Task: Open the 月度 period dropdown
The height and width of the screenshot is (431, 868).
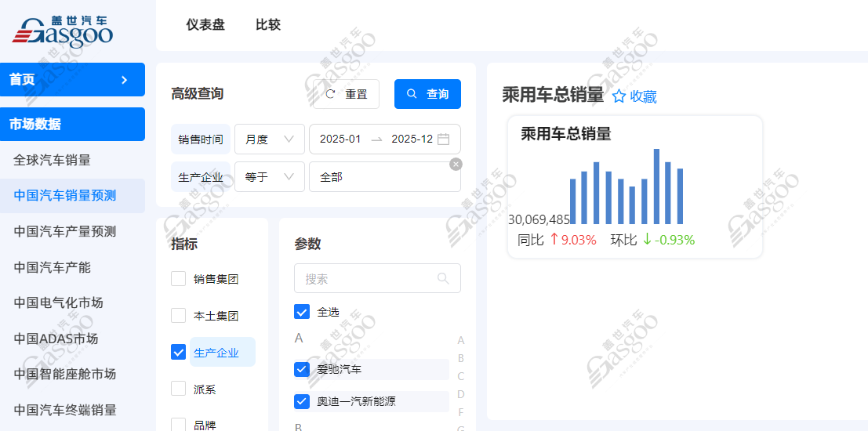Action: coord(269,139)
